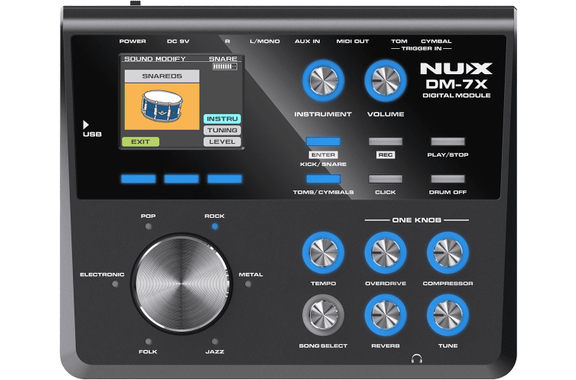Screen dimensions: 576x380
Task: Toggle the DRUM OFF button
Action: (448, 179)
